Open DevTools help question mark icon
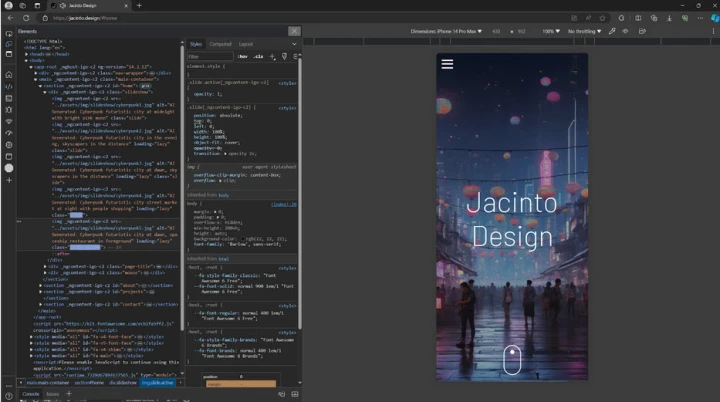 [9, 396]
